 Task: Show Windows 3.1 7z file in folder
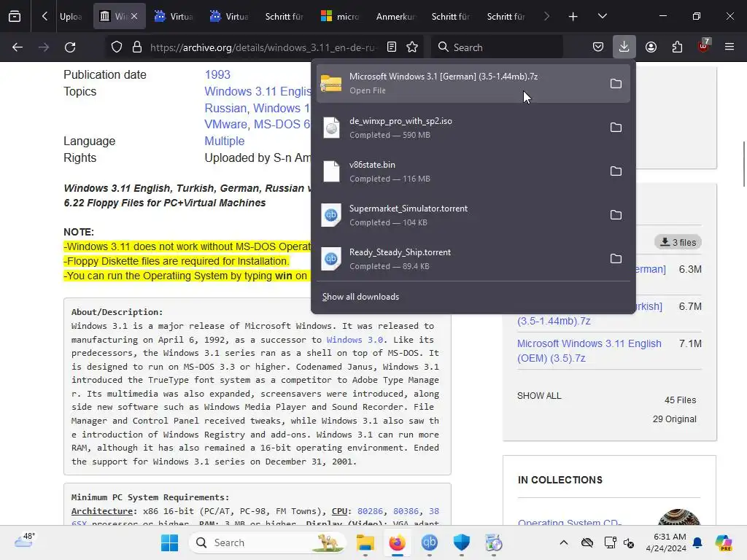click(616, 84)
